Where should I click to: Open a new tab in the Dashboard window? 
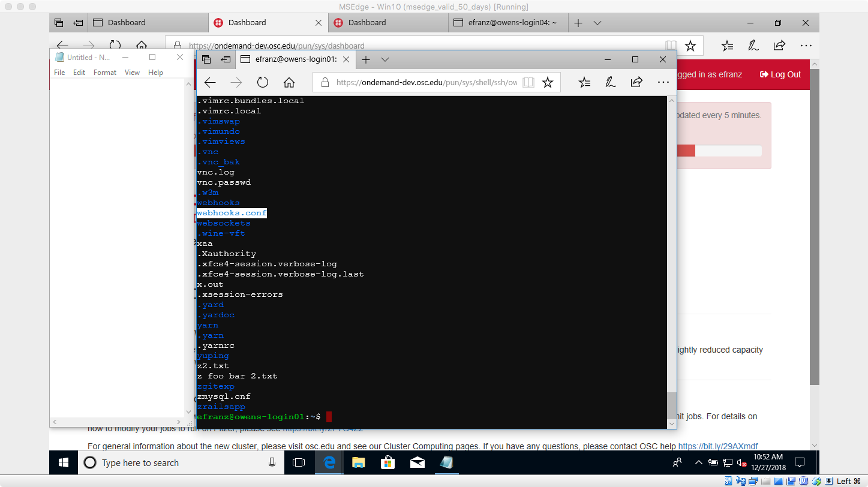pos(578,23)
